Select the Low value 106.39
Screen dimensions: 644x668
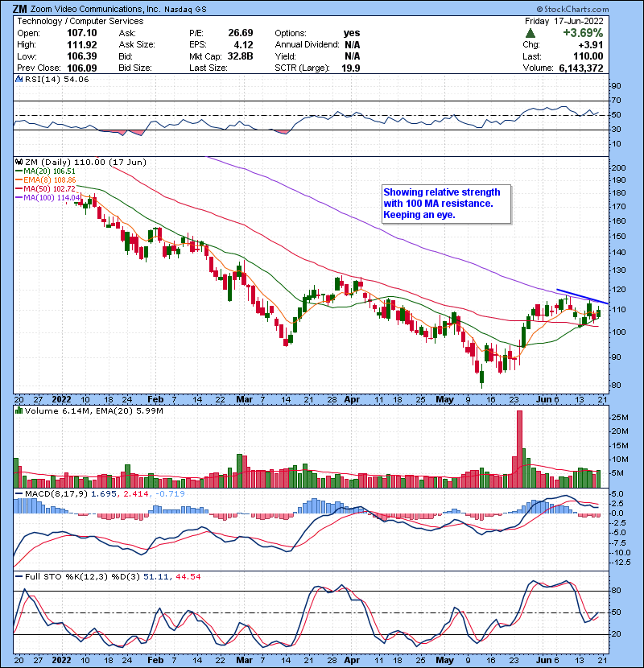[x=82, y=56]
